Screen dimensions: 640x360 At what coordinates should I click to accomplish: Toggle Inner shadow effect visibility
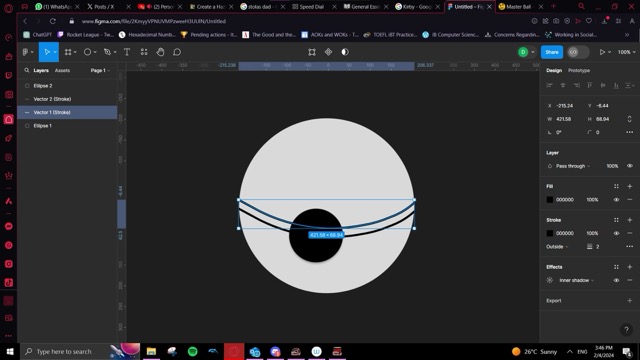(616, 280)
